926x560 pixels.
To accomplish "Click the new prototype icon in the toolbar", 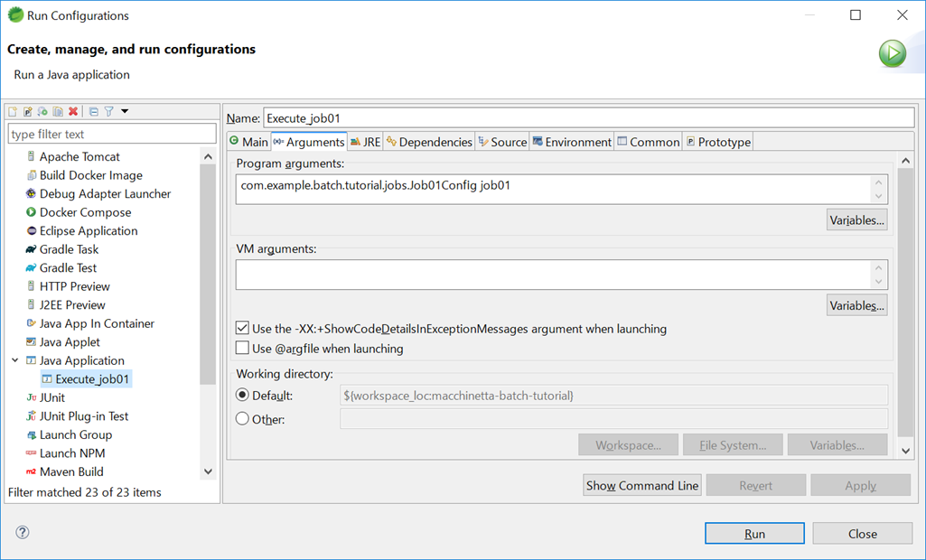I will pos(28,111).
